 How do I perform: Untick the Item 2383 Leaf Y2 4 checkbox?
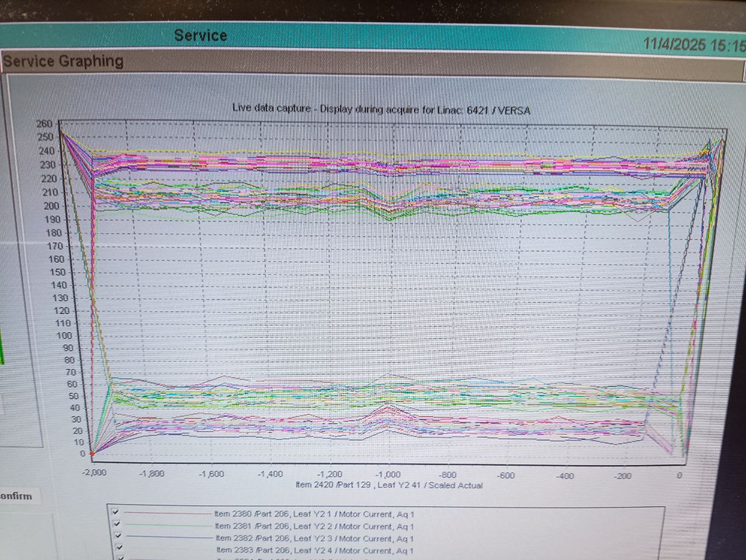point(119,547)
